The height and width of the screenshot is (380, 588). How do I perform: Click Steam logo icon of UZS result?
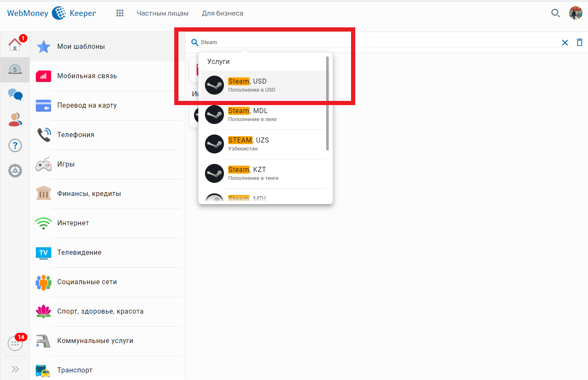point(214,144)
